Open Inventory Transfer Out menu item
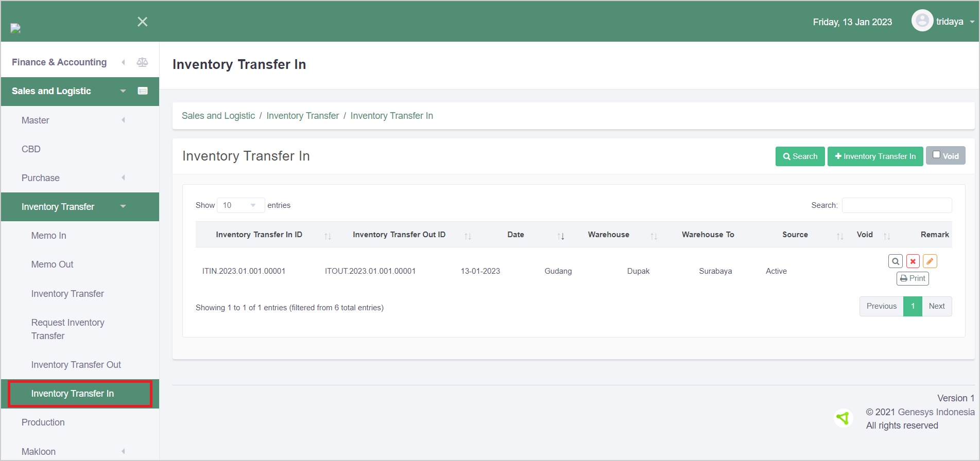Screen dimensions: 980x461 [x=76, y=365]
